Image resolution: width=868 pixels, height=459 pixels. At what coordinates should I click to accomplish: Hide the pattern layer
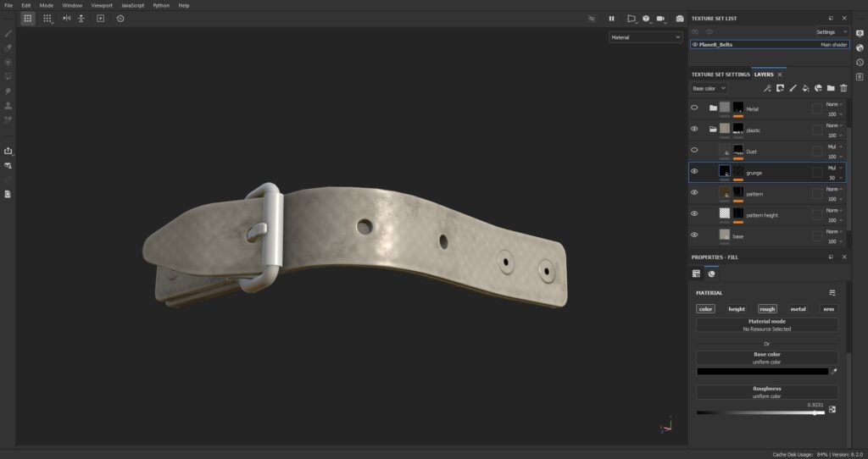click(694, 192)
